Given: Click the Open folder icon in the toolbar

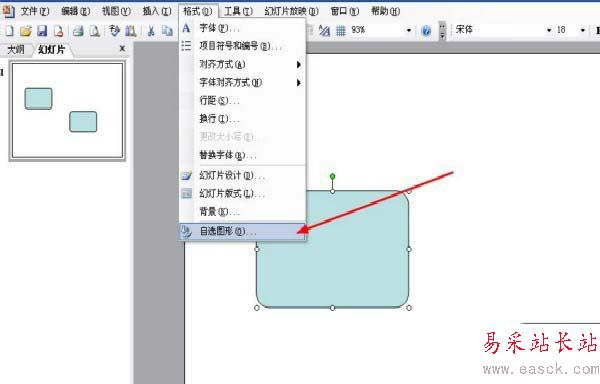Looking at the screenshot, I should 26,31.
